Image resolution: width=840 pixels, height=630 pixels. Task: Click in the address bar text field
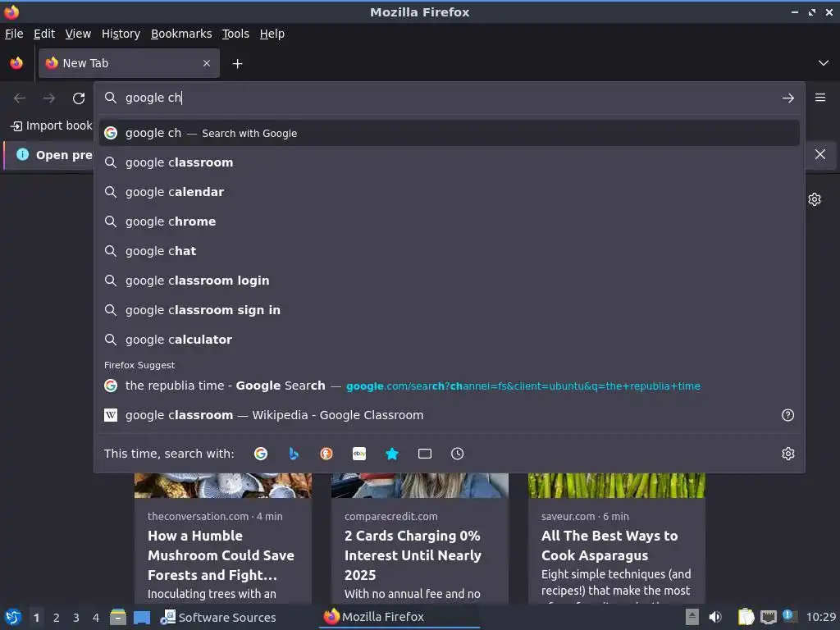click(x=449, y=98)
